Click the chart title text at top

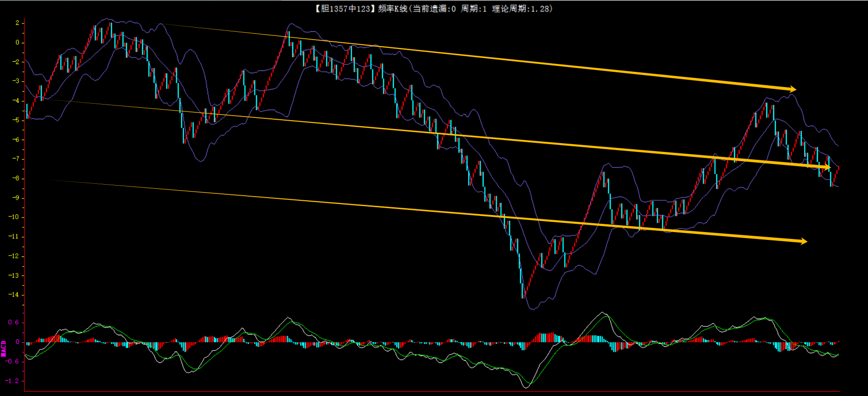click(433, 9)
